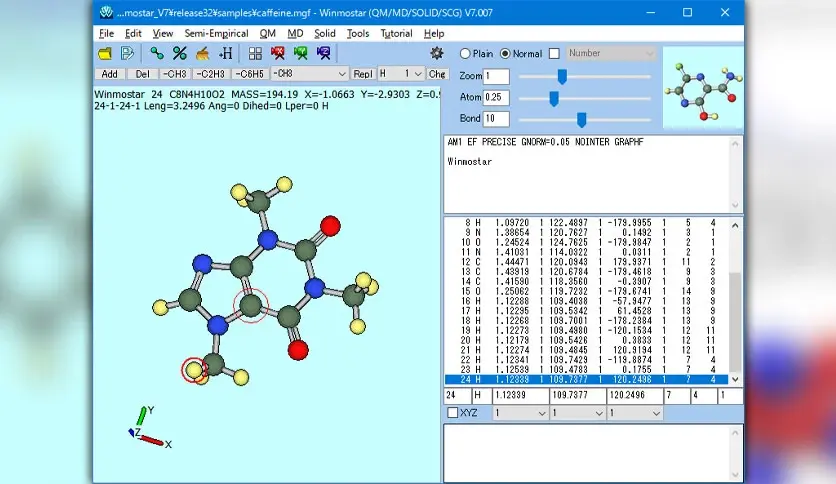836x484 pixels.
Task: Select the red oxygen atom at top
Action: coord(331,225)
